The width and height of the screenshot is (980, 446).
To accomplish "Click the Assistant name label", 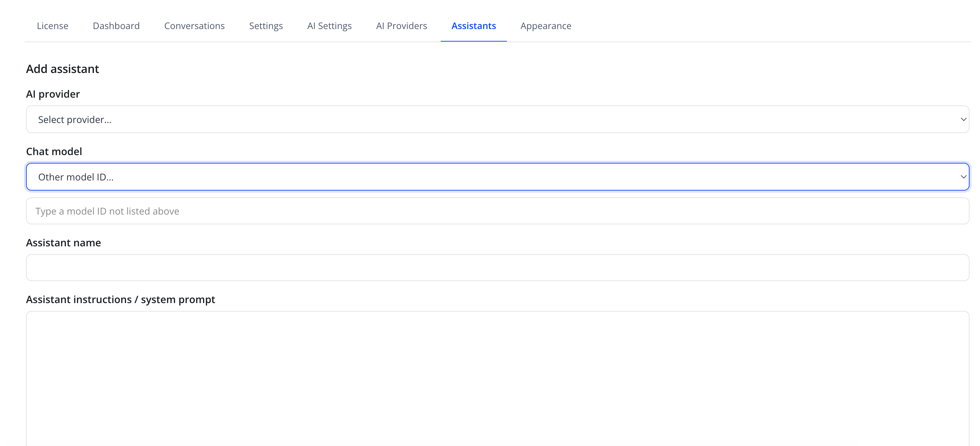I will [64, 243].
